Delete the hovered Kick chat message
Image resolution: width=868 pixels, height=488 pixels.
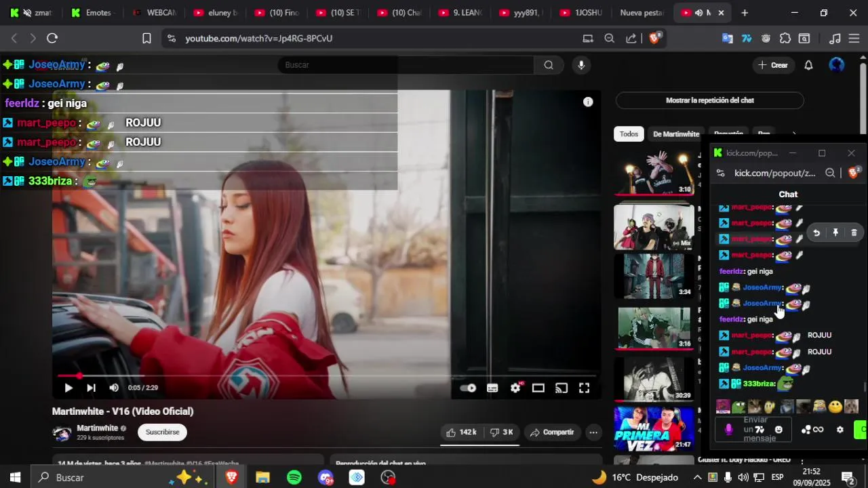click(854, 232)
